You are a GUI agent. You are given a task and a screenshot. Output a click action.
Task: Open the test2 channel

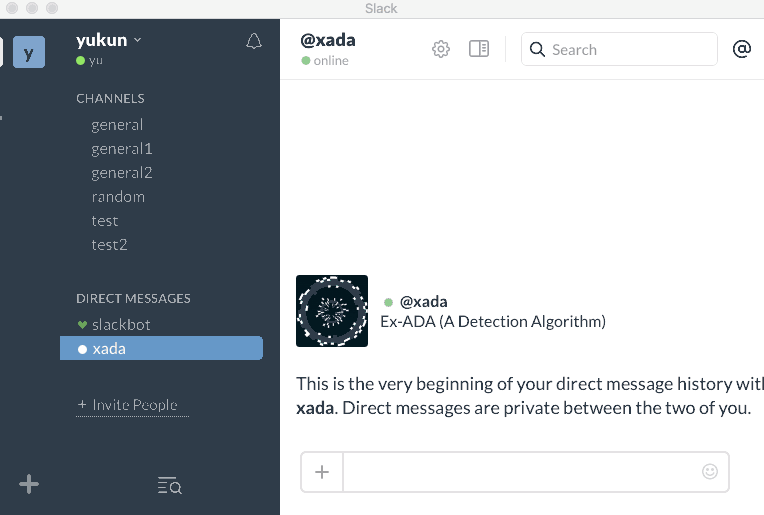click(x=109, y=245)
